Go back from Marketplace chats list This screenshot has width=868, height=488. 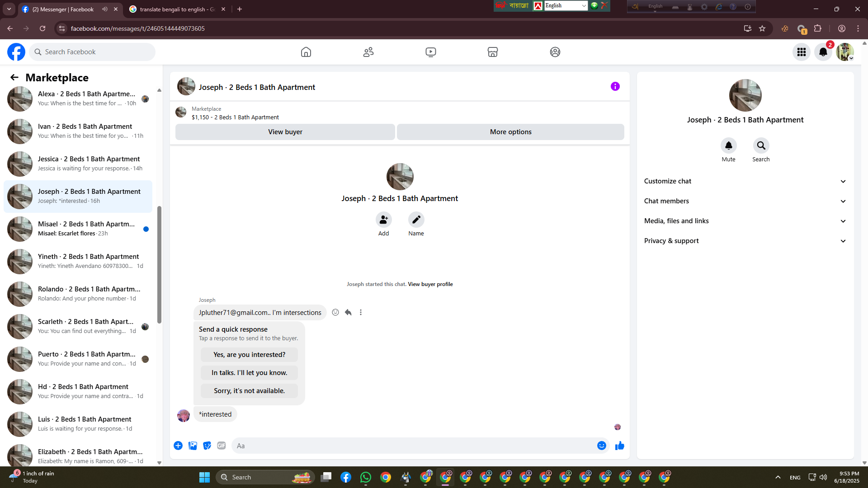(x=14, y=77)
